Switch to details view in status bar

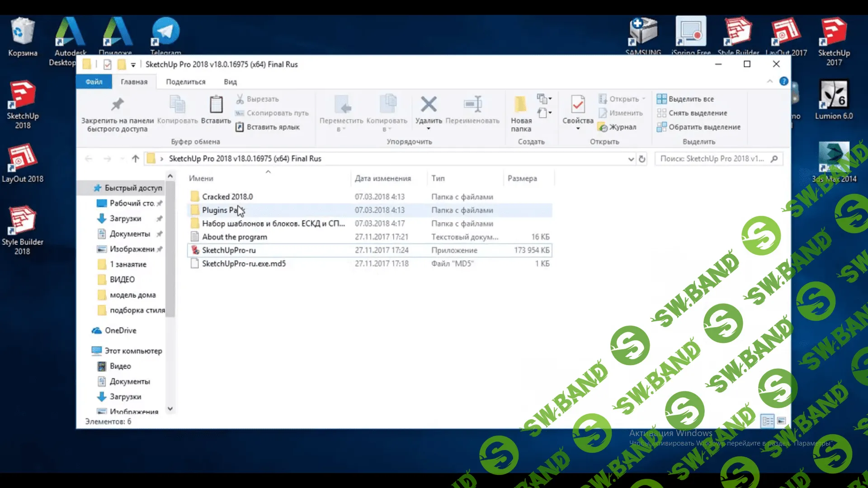click(x=768, y=421)
